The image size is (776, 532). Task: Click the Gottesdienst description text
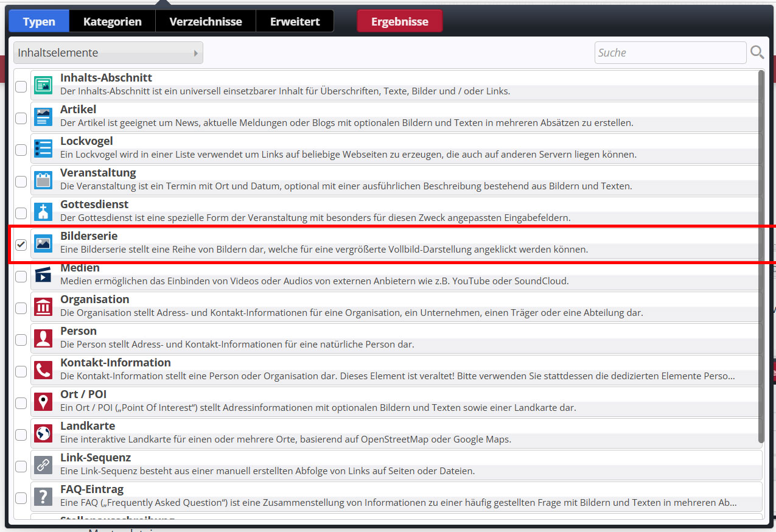[x=315, y=218]
